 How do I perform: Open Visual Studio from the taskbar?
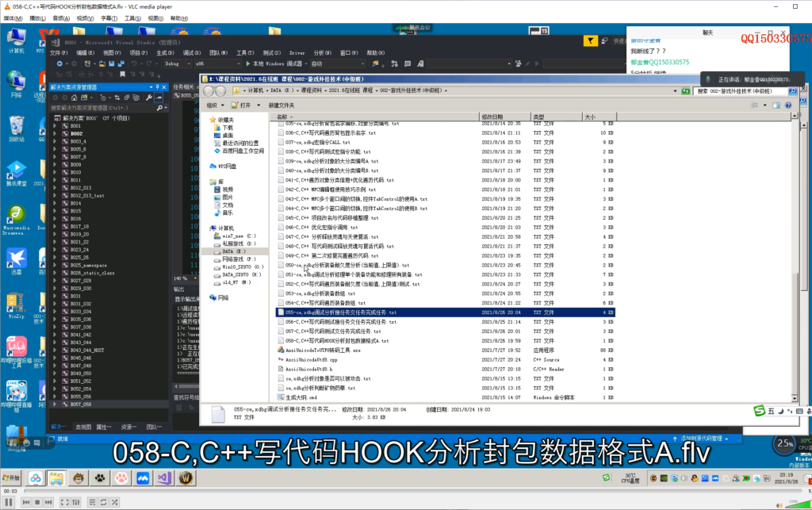(164, 478)
